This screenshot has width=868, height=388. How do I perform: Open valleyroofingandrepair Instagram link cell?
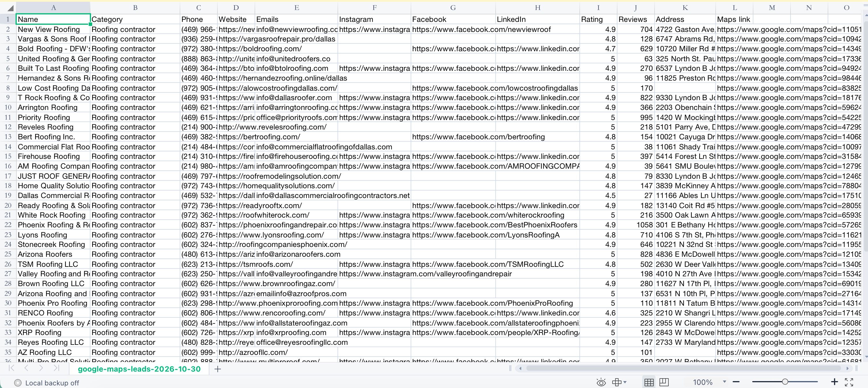point(374,274)
